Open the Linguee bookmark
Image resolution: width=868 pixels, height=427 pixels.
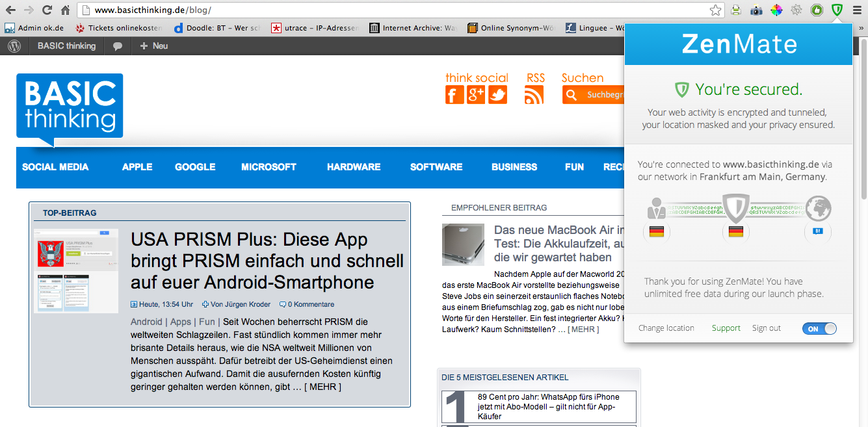point(595,28)
